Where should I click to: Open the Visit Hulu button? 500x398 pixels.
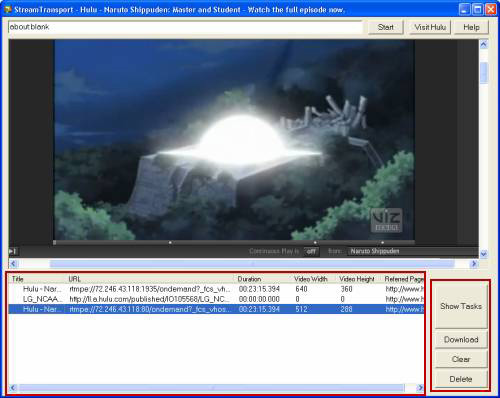pyautogui.click(x=430, y=27)
